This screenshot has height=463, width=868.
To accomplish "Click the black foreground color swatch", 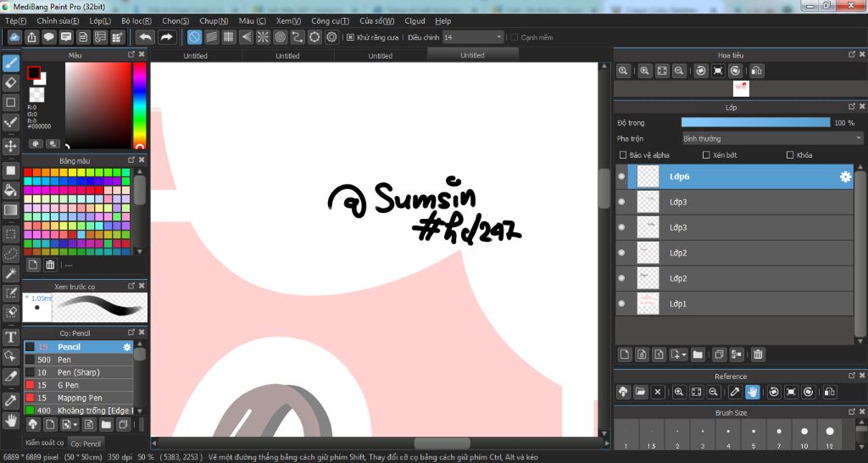I will (x=34, y=73).
